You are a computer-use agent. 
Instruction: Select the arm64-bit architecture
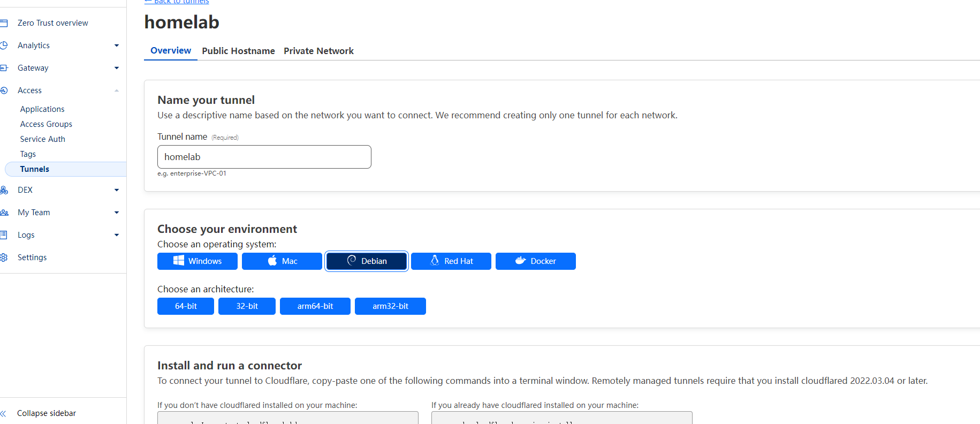(315, 306)
